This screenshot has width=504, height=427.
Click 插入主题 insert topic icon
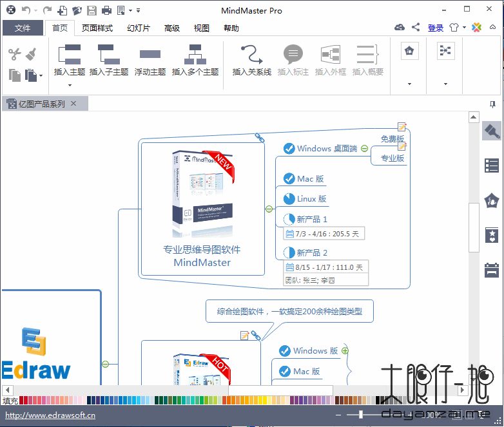[70, 54]
